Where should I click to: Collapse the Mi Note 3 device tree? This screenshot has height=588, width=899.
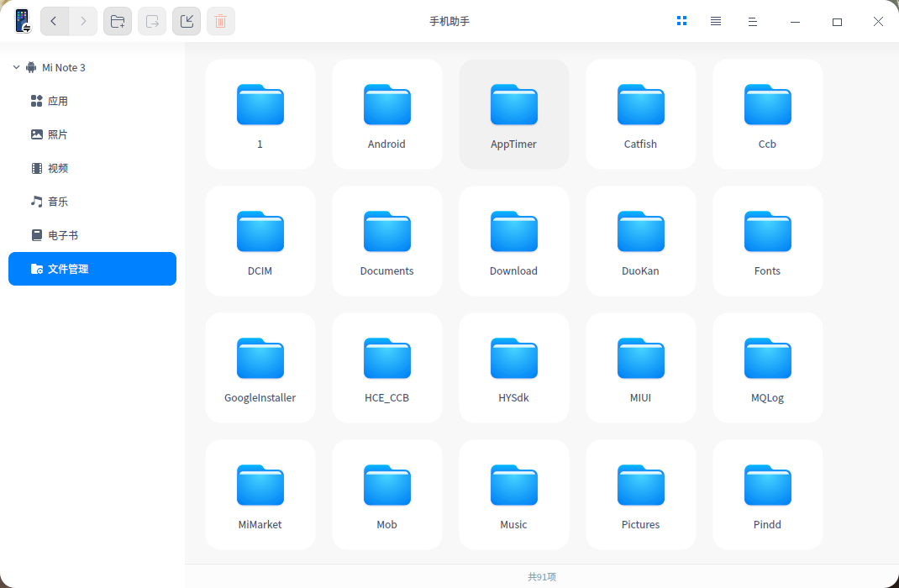pos(16,67)
